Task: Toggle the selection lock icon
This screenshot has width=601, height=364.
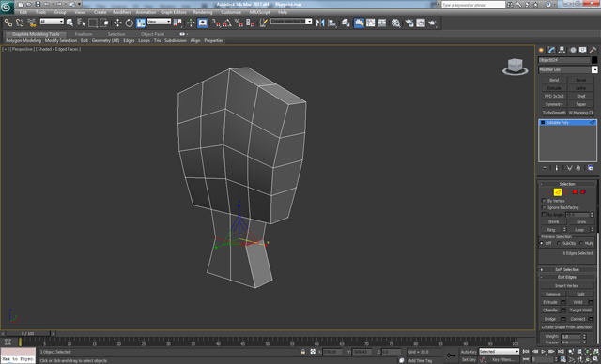Action: pos(303,352)
